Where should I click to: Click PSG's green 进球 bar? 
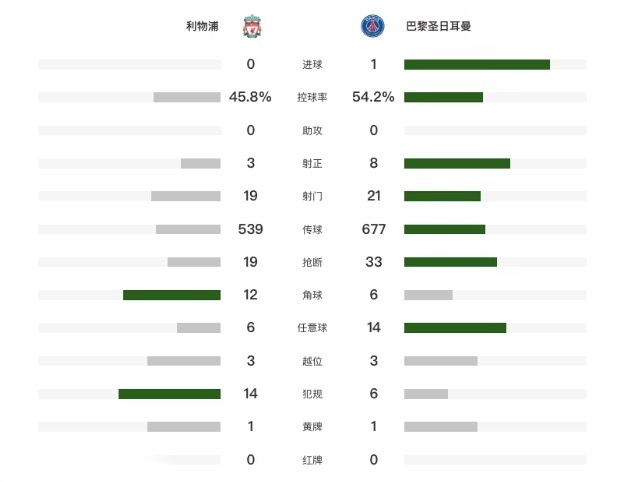(477, 64)
